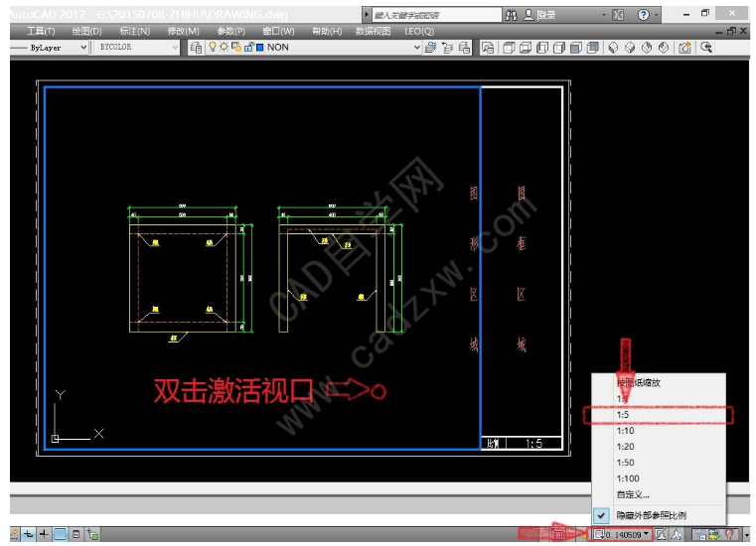Click the Make Object's Layer Current icon
This screenshot has width=756, height=546.
[430, 48]
